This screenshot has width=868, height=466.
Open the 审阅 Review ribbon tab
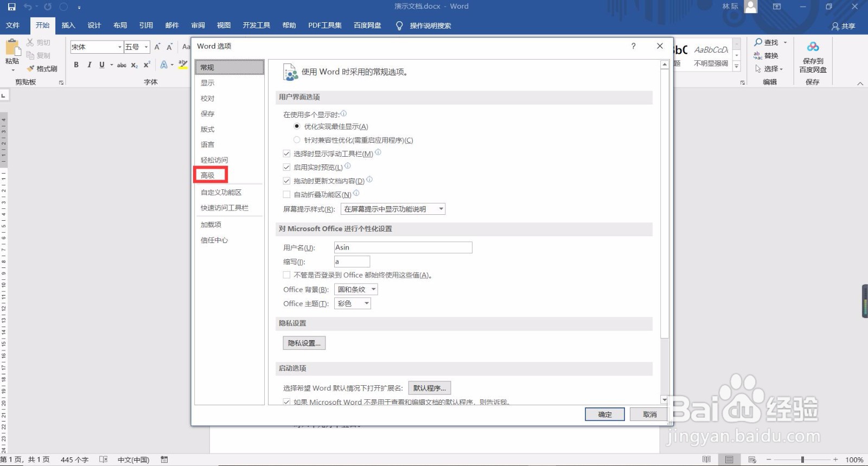point(198,25)
